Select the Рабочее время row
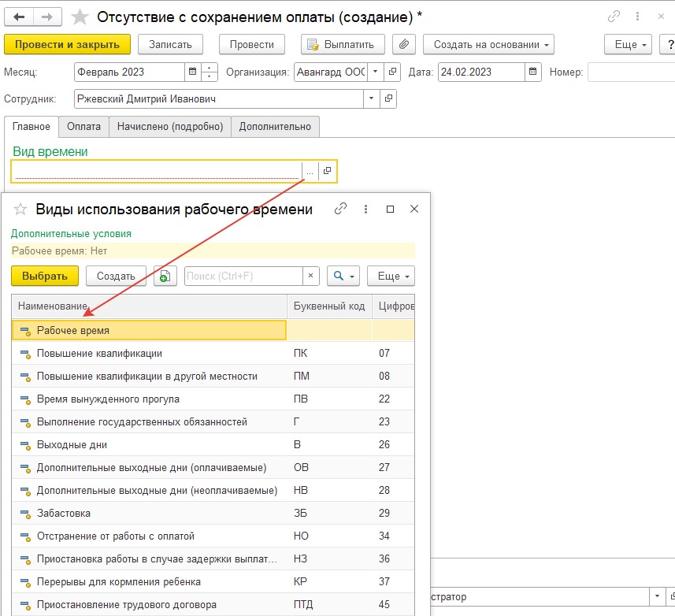675x616 pixels. tap(213, 330)
